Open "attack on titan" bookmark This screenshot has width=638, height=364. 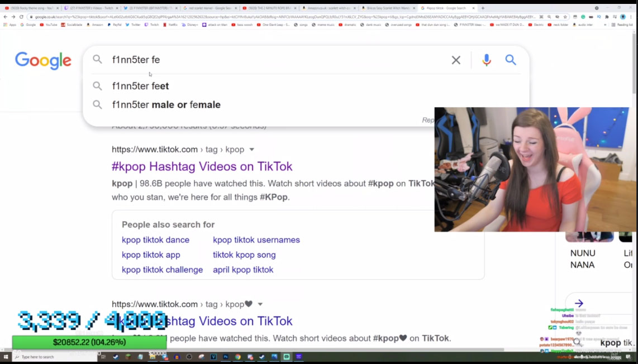click(x=215, y=25)
